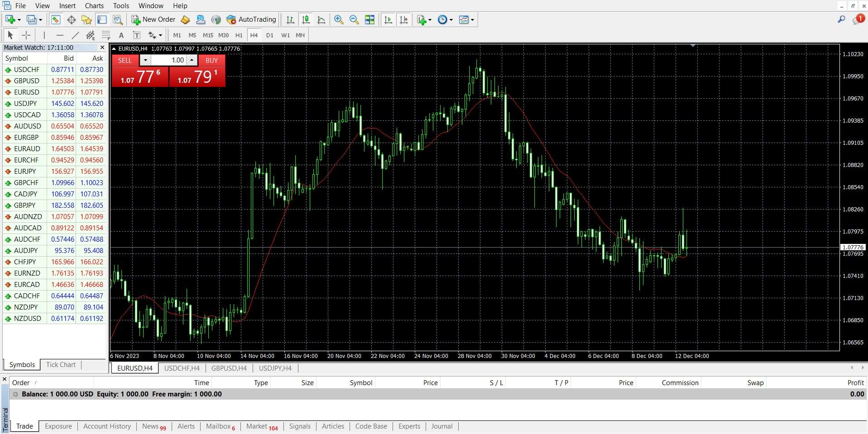
Task: Click the New Chart icon
Action: tap(10, 19)
